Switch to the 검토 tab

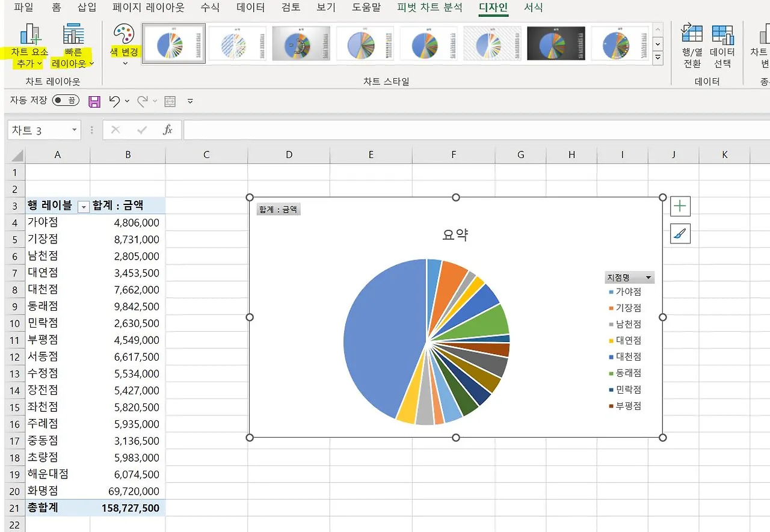(291, 8)
